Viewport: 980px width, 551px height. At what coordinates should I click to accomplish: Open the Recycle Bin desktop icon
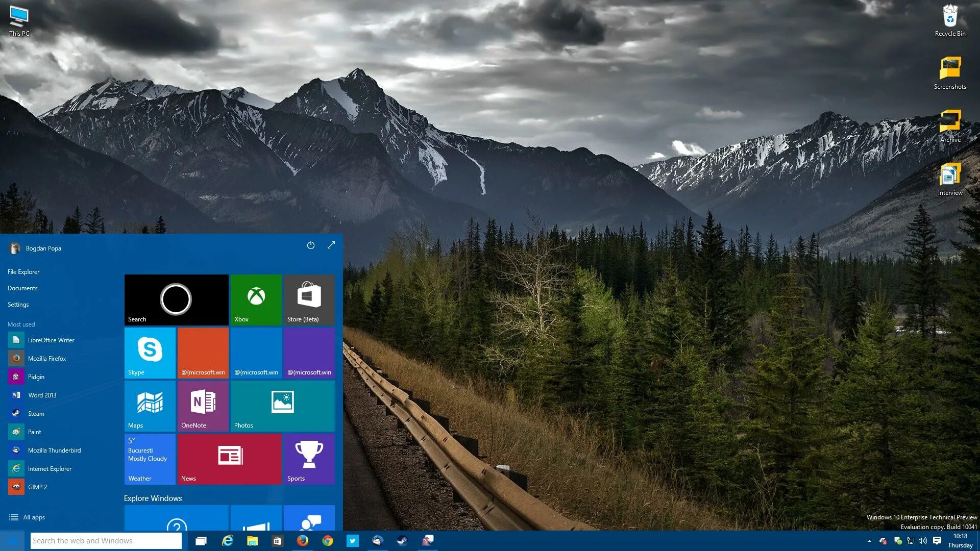tap(950, 20)
